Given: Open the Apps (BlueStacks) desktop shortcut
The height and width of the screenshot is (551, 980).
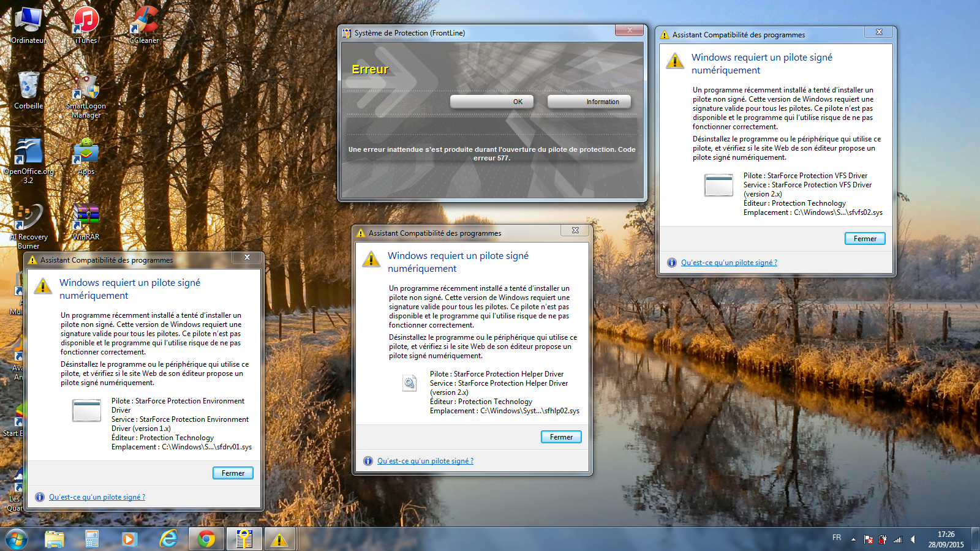Looking at the screenshot, I should click(x=86, y=157).
